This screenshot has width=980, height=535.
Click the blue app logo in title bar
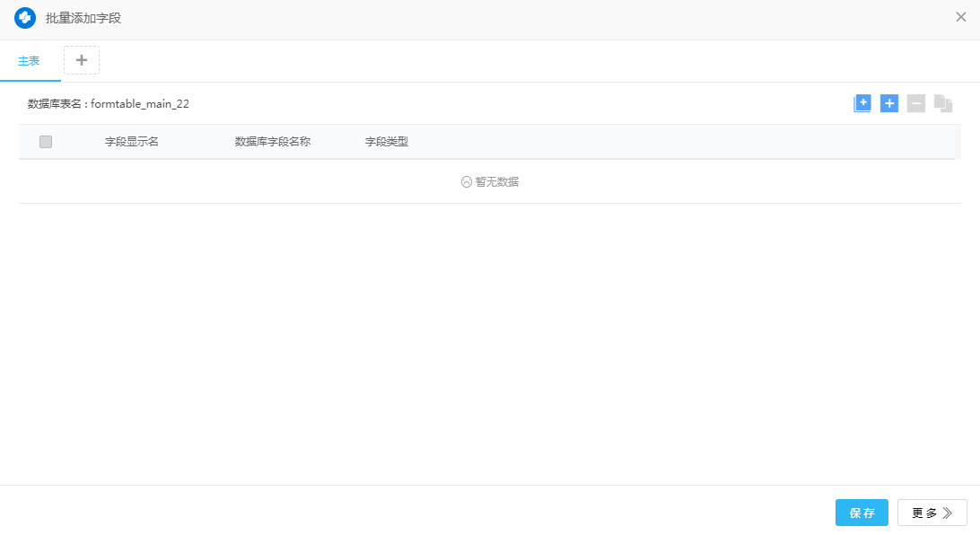click(x=25, y=18)
